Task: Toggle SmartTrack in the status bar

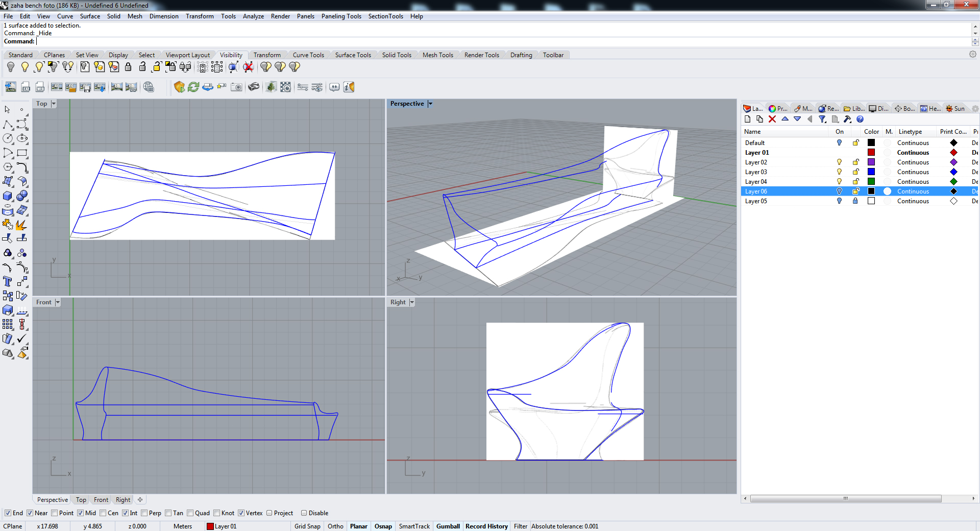Action: point(414,526)
